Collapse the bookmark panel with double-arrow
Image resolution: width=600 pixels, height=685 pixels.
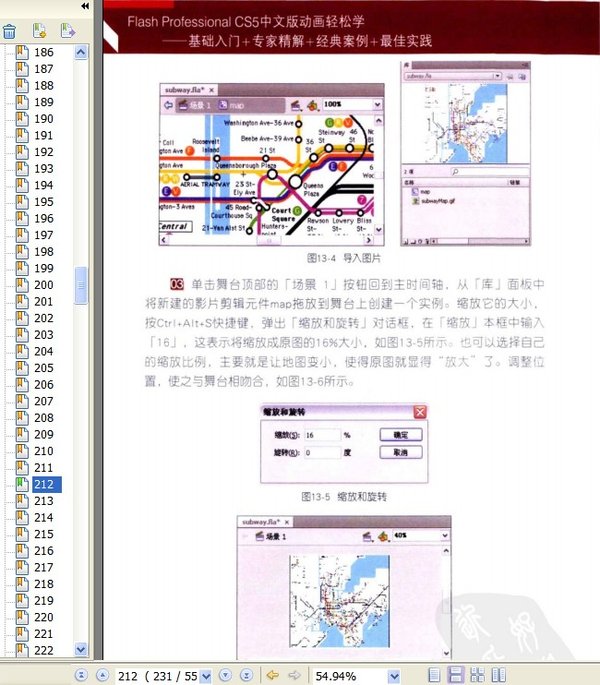coord(85,6)
